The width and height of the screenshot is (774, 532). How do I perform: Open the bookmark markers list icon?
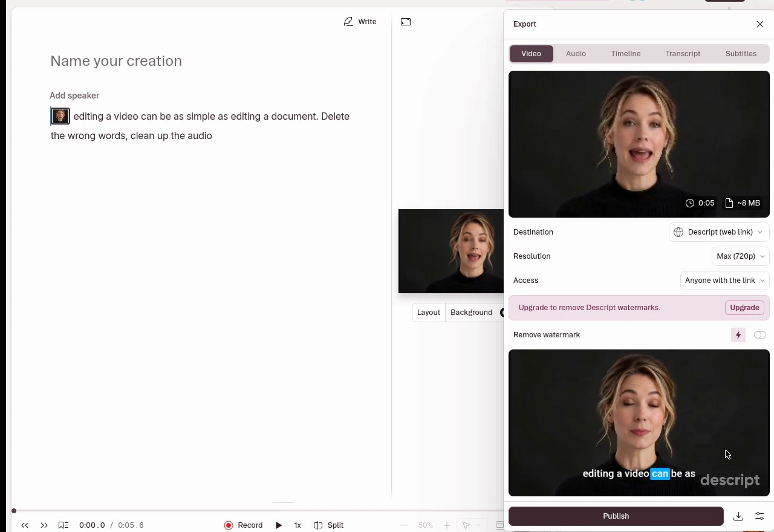[63, 525]
